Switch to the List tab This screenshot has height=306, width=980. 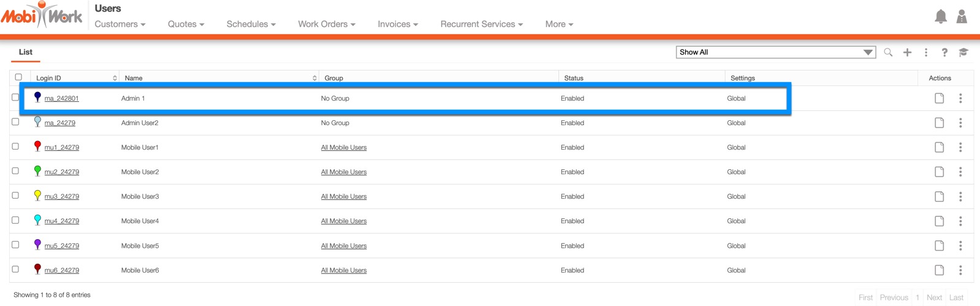(x=26, y=52)
